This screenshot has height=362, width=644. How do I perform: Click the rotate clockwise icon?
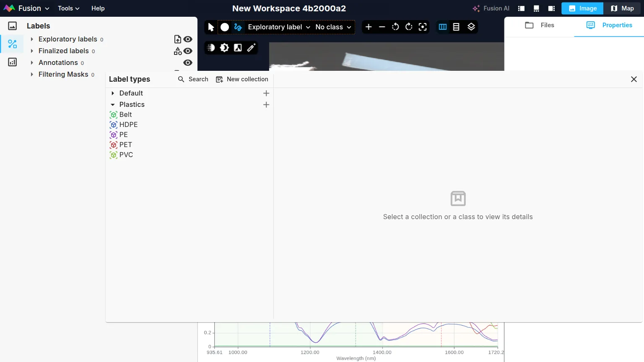[x=409, y=27]
